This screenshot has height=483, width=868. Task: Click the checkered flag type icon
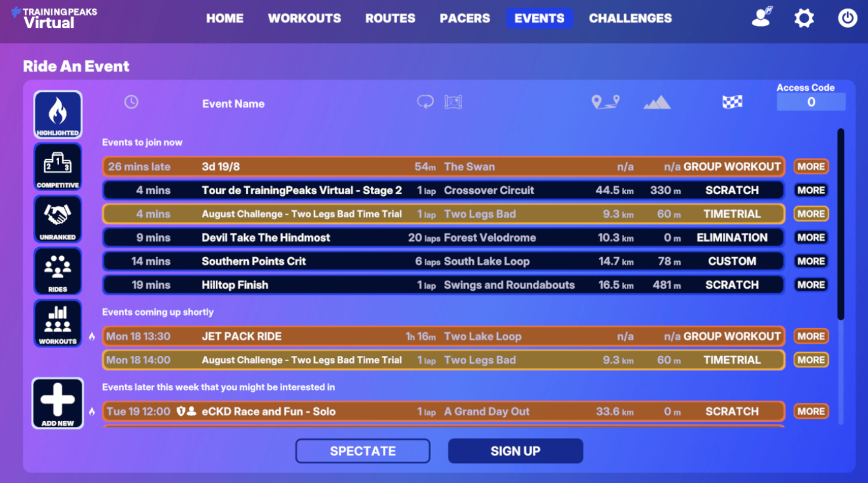click(x=732, y=102)
